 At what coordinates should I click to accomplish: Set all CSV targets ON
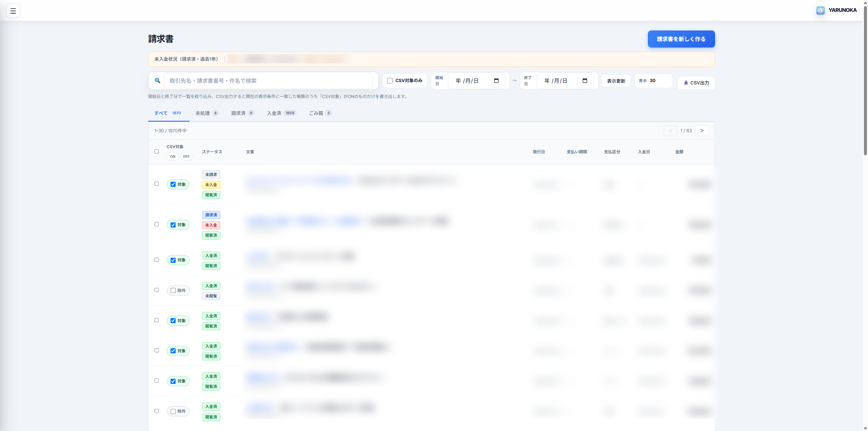tap(173, 156)
